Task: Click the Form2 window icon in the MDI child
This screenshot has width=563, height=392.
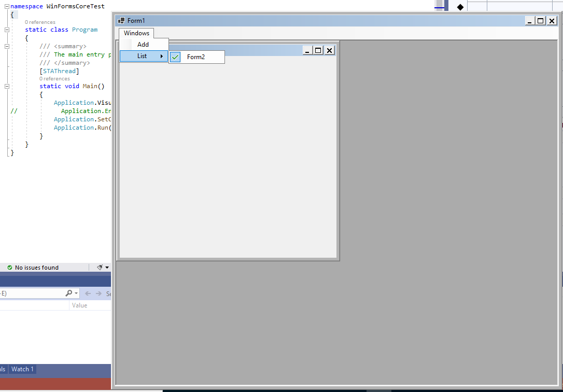Action: click(123, 50)
